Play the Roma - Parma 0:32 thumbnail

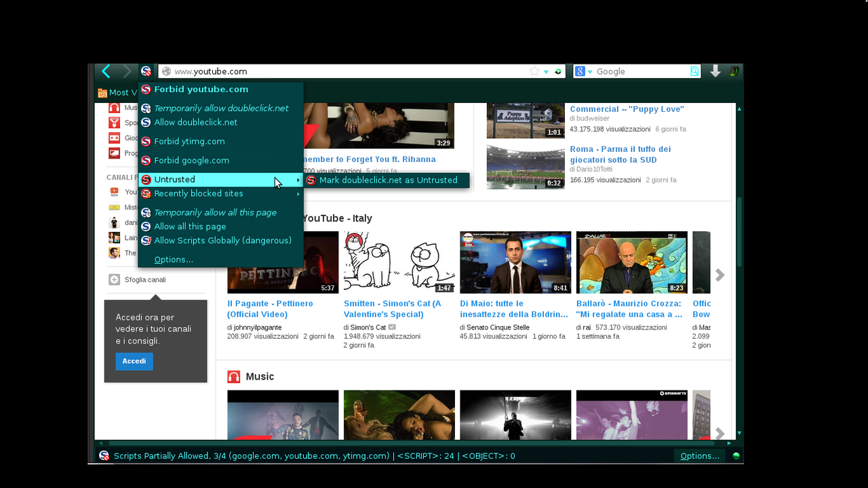coord(526,167)
